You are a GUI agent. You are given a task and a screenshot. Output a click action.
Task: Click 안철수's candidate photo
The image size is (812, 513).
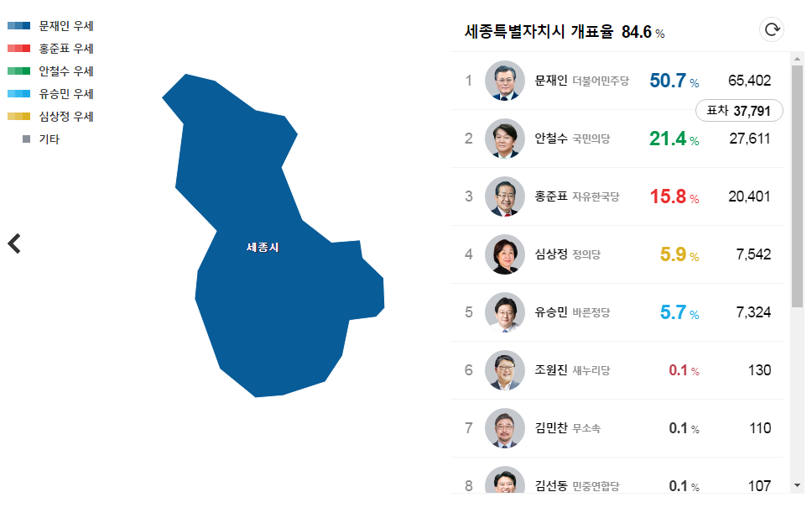click(x=505, y=139)
